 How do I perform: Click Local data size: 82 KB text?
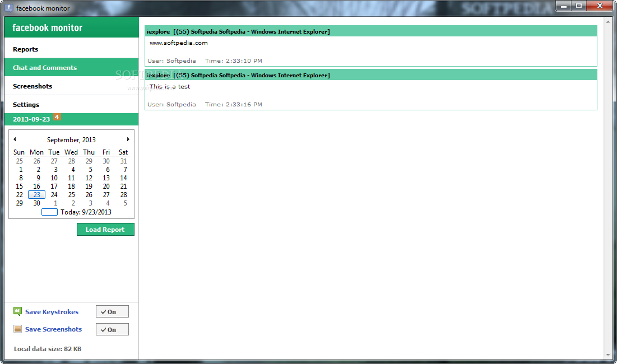pyautogui.click(x=48, y=349)
